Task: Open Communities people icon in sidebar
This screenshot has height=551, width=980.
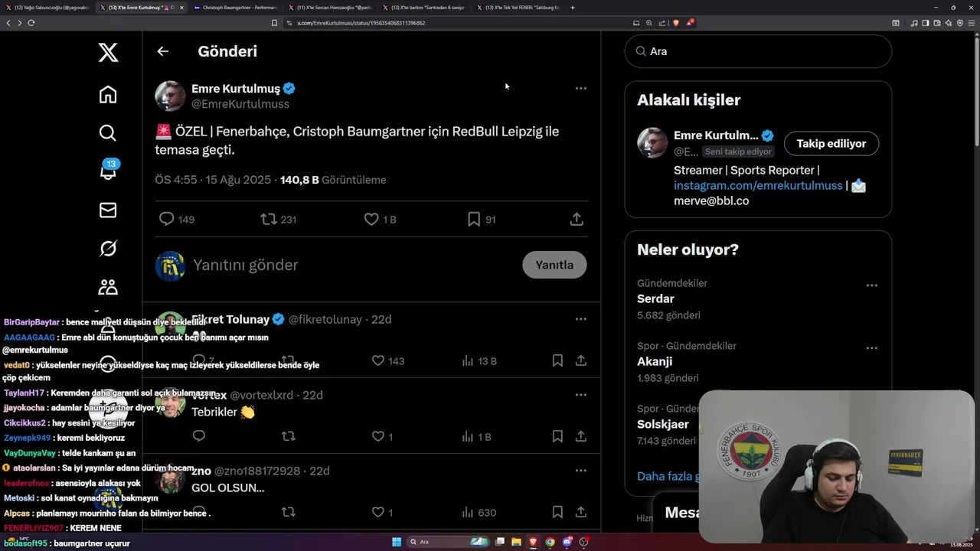Action: [x=108, y=287]
